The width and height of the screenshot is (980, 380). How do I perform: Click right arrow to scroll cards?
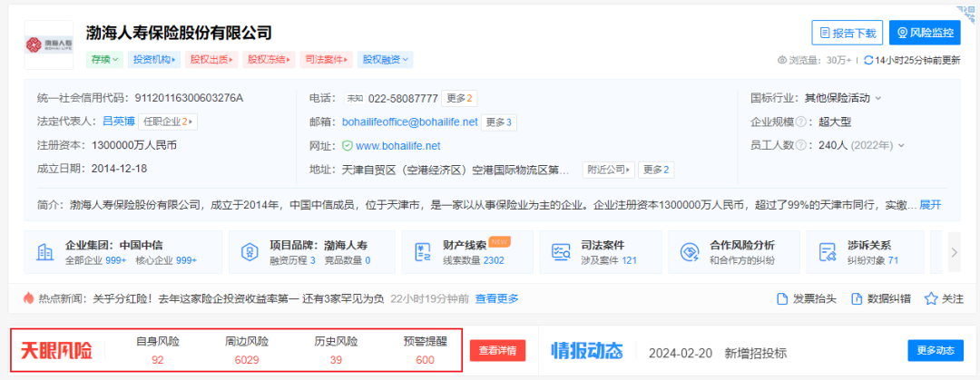pos(955,252)
